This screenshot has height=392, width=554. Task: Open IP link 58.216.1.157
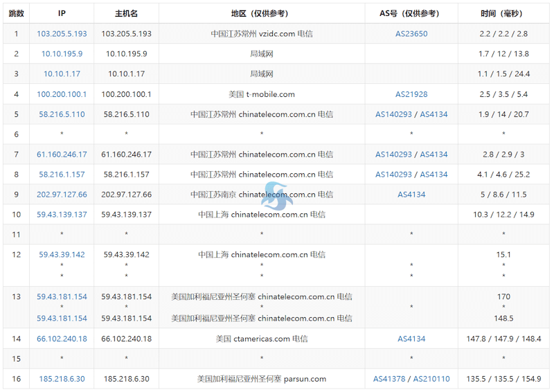(x=62, y=175)
